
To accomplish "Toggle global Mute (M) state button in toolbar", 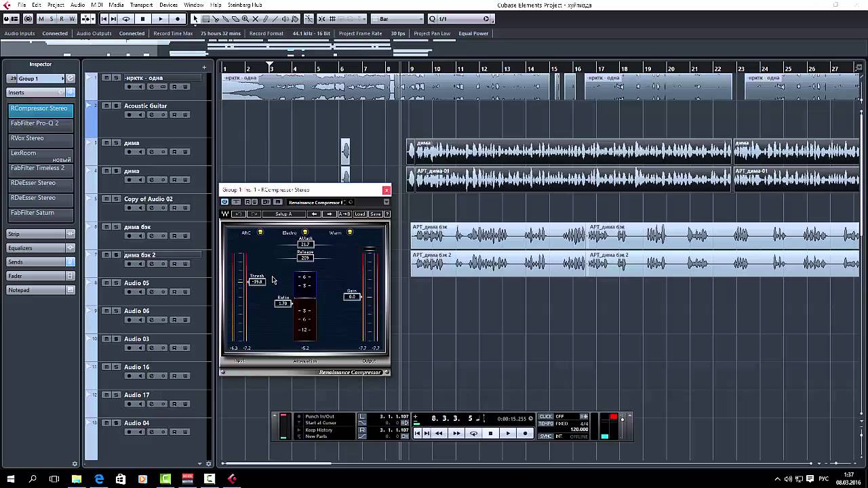I will (x=41, y=19).
